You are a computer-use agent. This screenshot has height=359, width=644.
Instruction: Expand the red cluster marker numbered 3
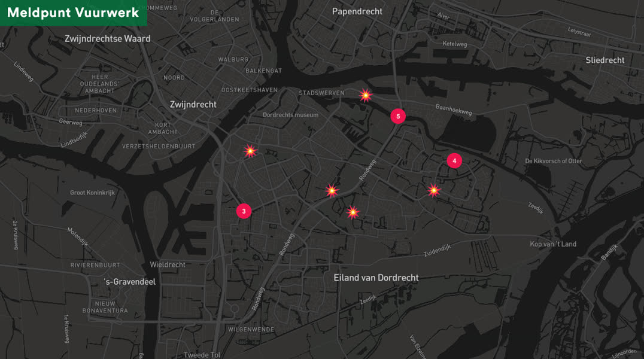click(x=244, y=211)
